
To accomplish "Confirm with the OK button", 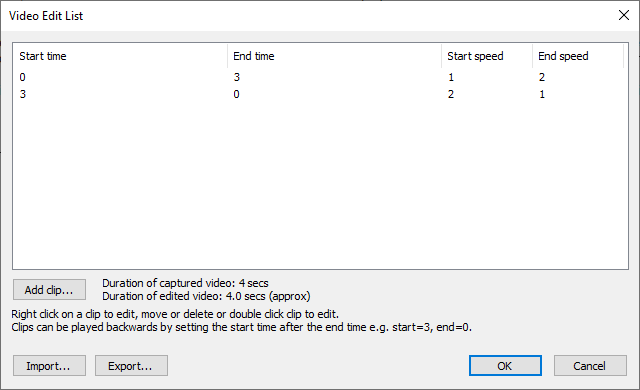I will [x=505, y=366].
